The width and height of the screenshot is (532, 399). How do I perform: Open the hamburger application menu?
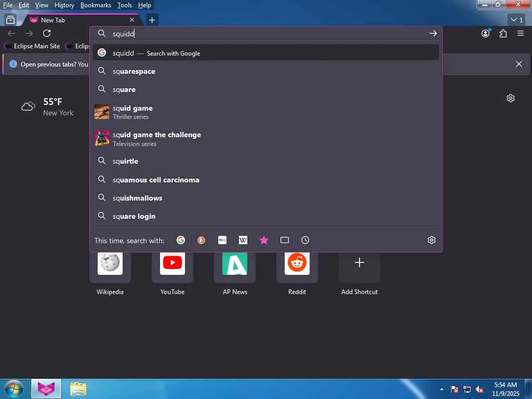point(521,33)
